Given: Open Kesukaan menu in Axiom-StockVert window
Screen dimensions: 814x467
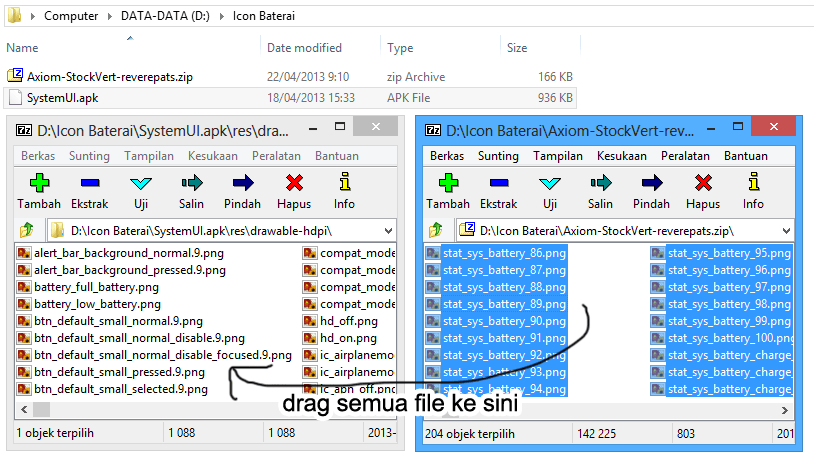Looking at the screenshot, I should tap(622, 156).
